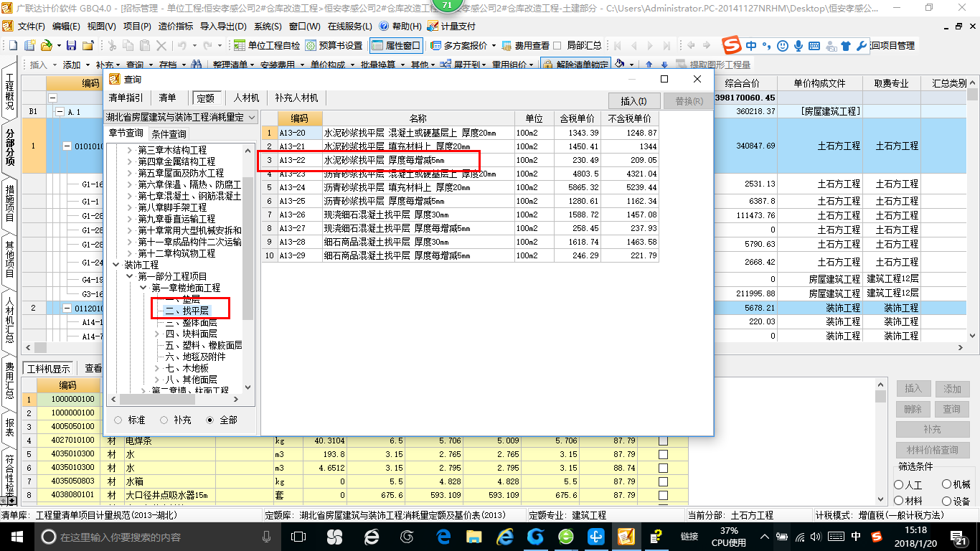Open Windows Start menu

[17, 536]
